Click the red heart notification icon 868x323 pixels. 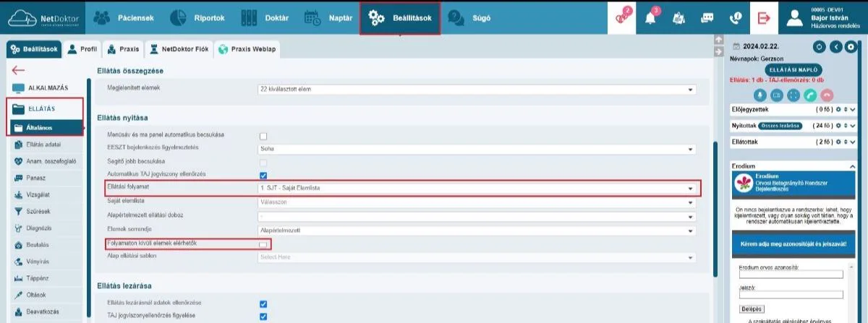(621, 18)
